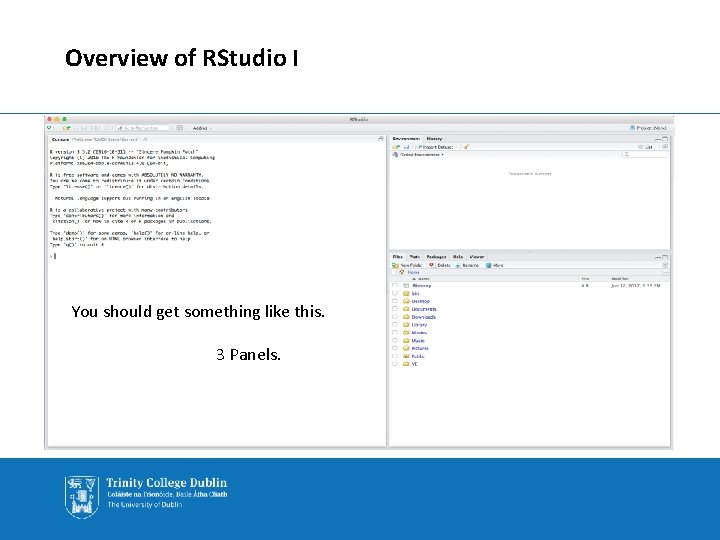Viewport: 720px width, 540px height.
Task: Click the Music folder icon
Action: pyautogui.click(x=406, y=341)
